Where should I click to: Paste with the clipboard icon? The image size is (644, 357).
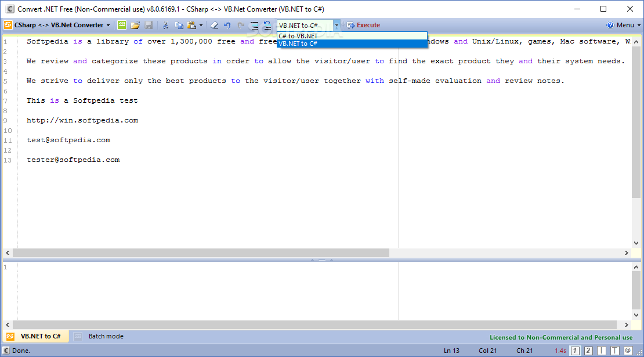[x=191, y=25]
